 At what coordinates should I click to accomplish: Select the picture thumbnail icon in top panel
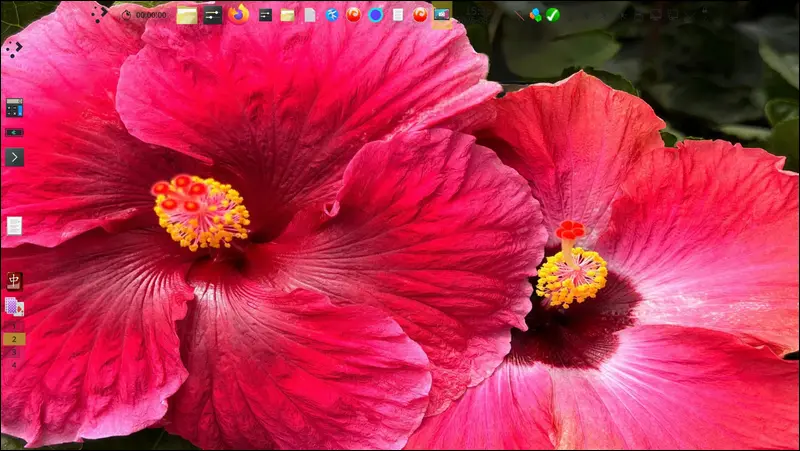point(442,15)
